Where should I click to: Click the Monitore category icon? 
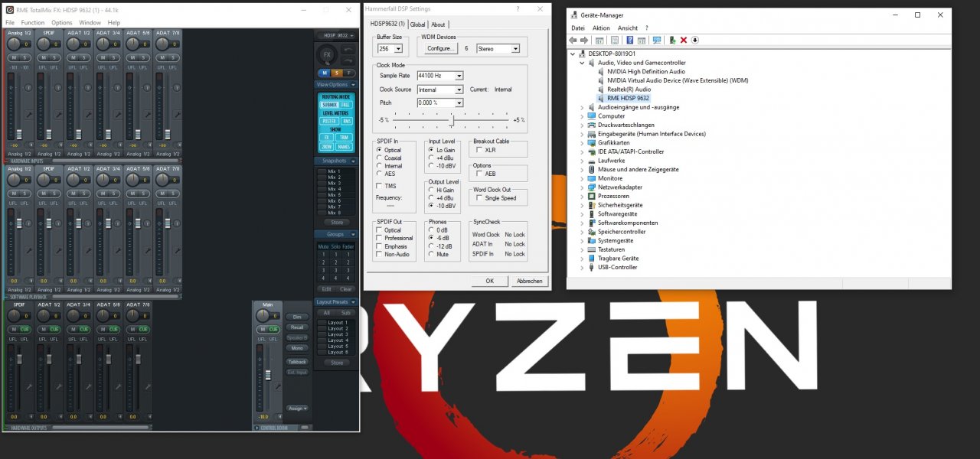pyautogui.click(x=591, y=178)
